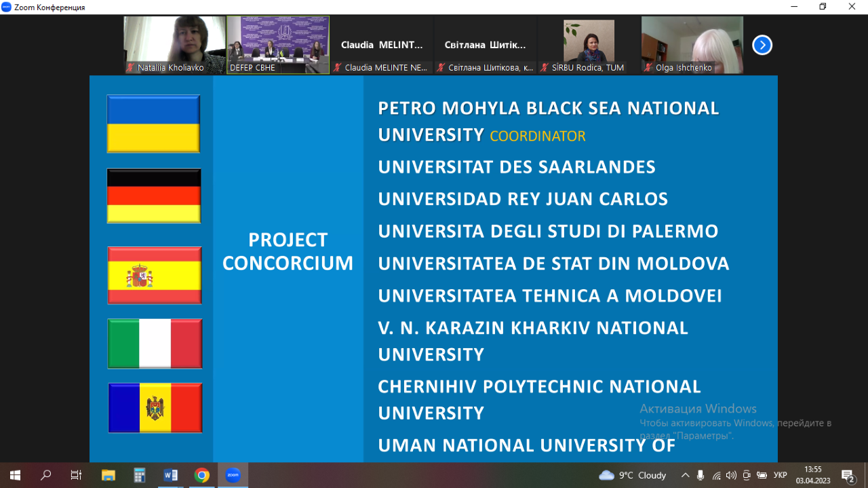Expand hidden system tray icons
Screen dimensions: 868x488
[x=685, y=475]
